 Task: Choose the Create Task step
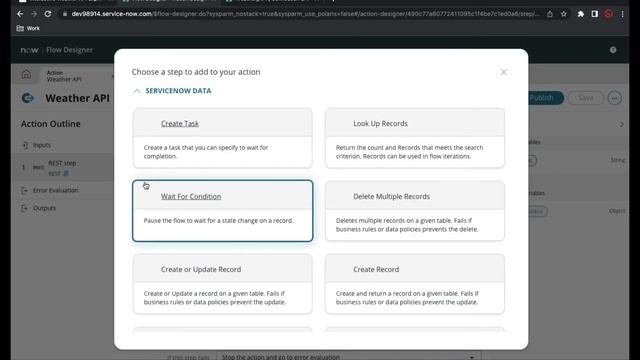coord(222,138)
